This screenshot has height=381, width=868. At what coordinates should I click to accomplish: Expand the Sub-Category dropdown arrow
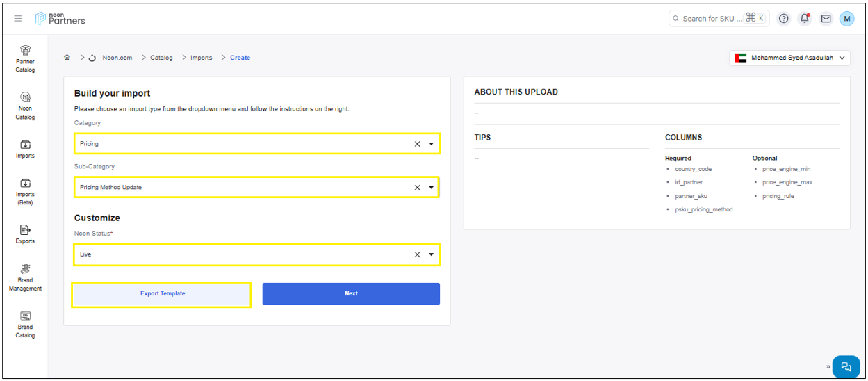[431, 188]
